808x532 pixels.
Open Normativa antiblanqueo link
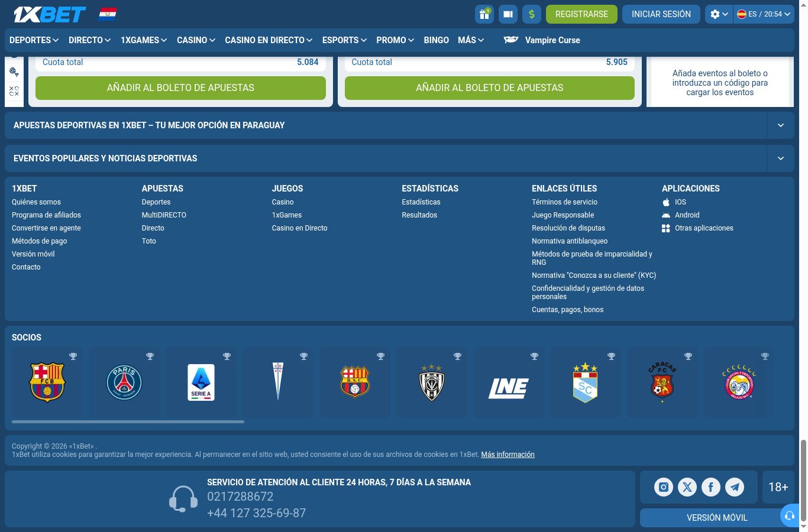coord(570,241)
